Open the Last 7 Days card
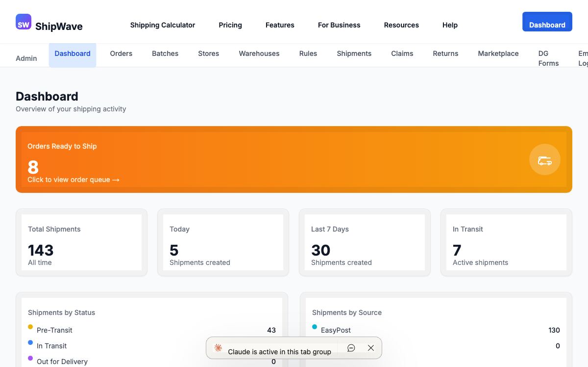This screenshot has height=367, width=588. 365,242
